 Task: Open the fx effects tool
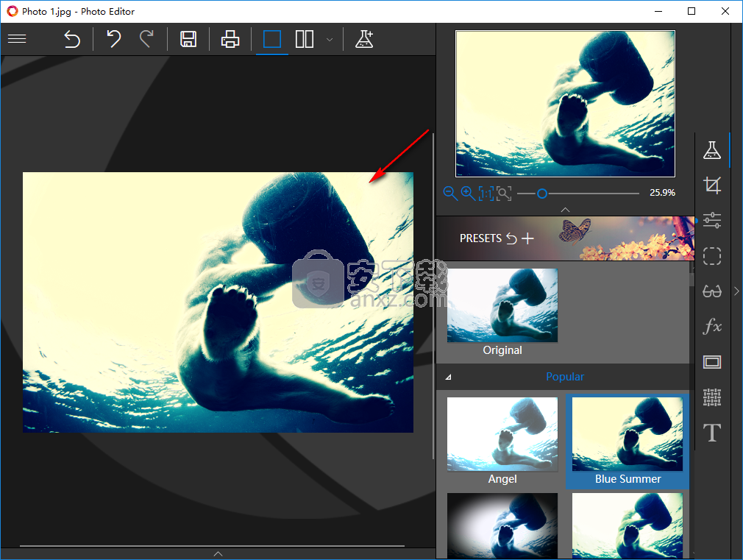coord(711,326)
